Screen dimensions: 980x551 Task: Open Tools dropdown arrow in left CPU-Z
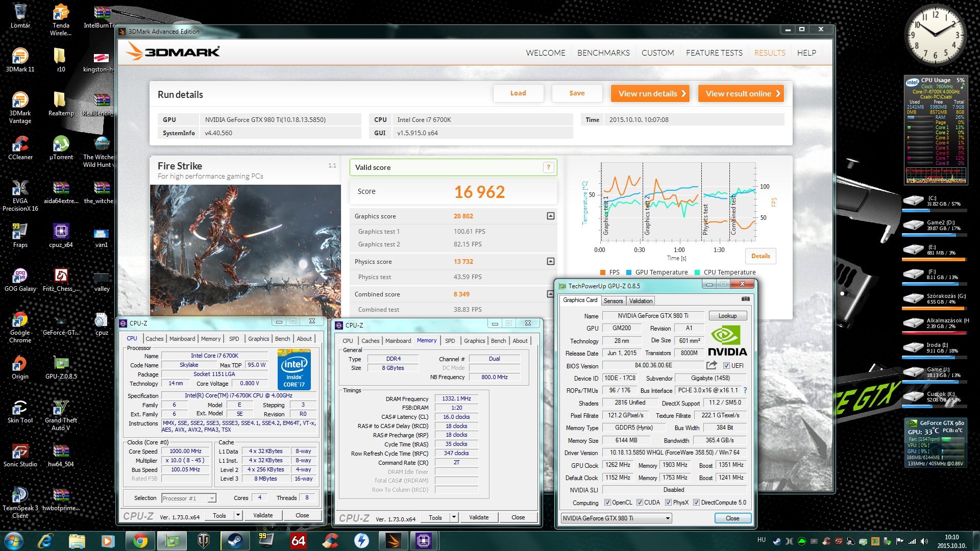click(x=238, y=515)
